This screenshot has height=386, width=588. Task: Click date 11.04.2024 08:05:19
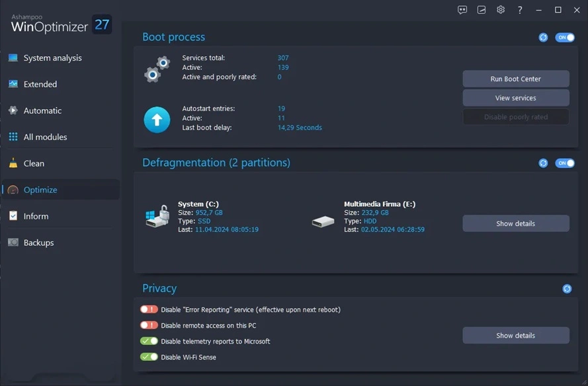point(226,229)
